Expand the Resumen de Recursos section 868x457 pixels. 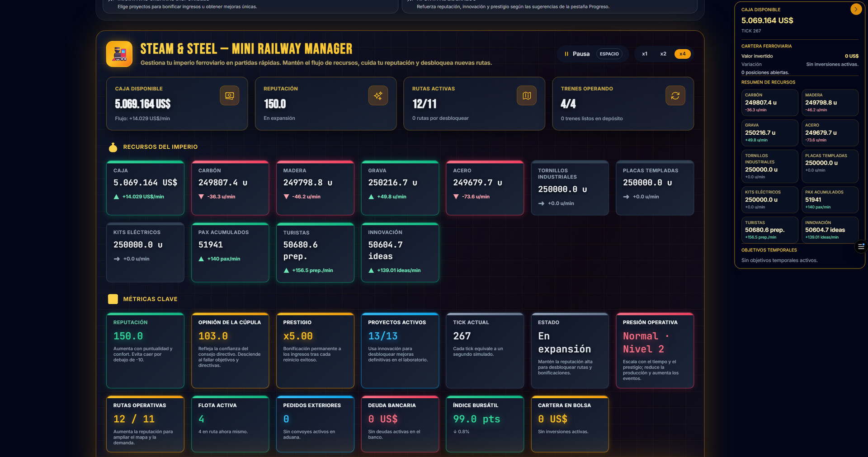click(x=768, y=82)
